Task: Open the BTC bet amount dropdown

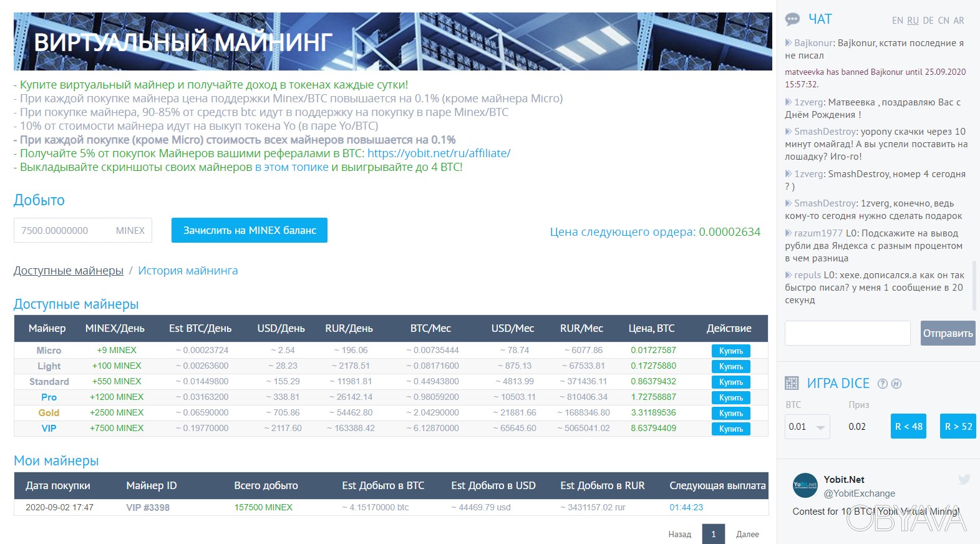Action: click(x=807, y=427)
